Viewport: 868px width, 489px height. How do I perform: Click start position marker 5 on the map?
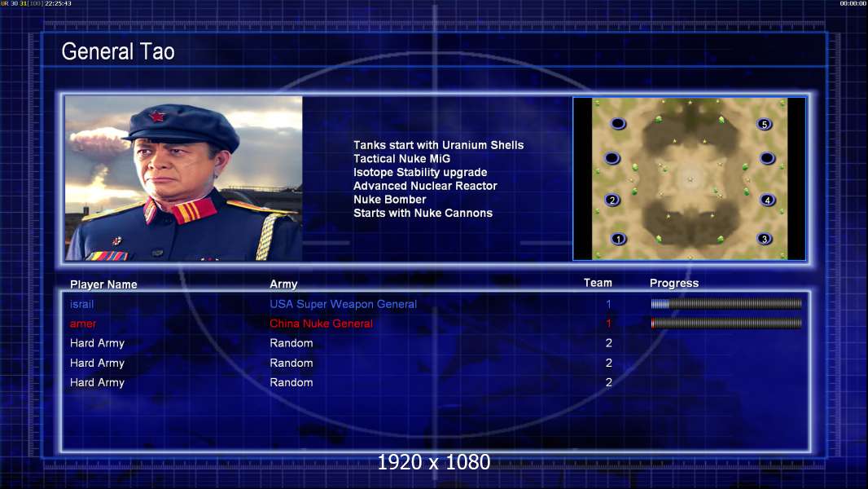pos(764,124)
